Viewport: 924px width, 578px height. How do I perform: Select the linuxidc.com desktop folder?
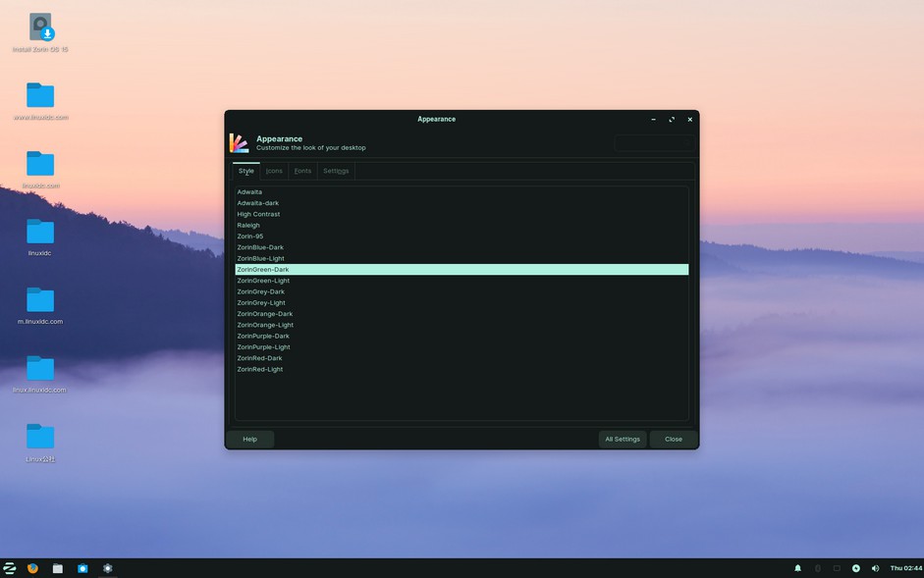pos(40,169)
